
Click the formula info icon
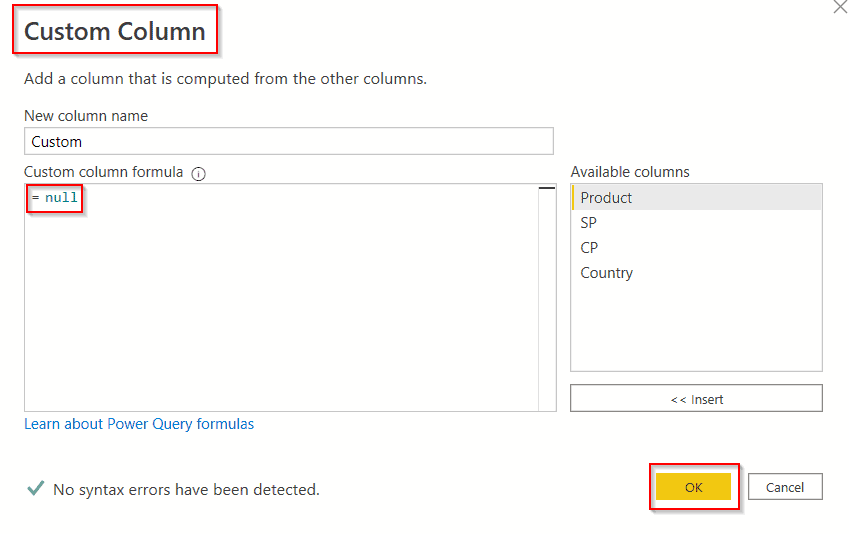point(199,174)
